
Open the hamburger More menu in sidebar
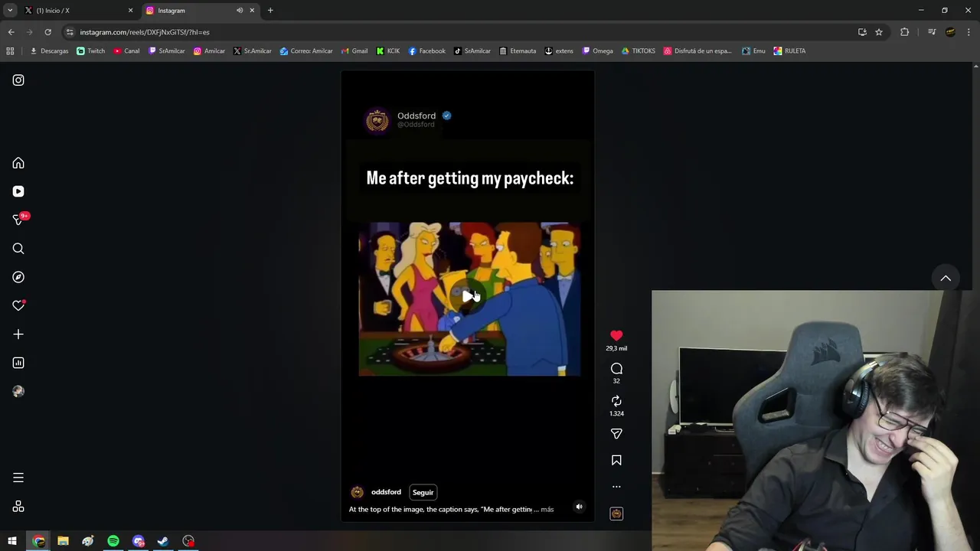coord(18,478)
